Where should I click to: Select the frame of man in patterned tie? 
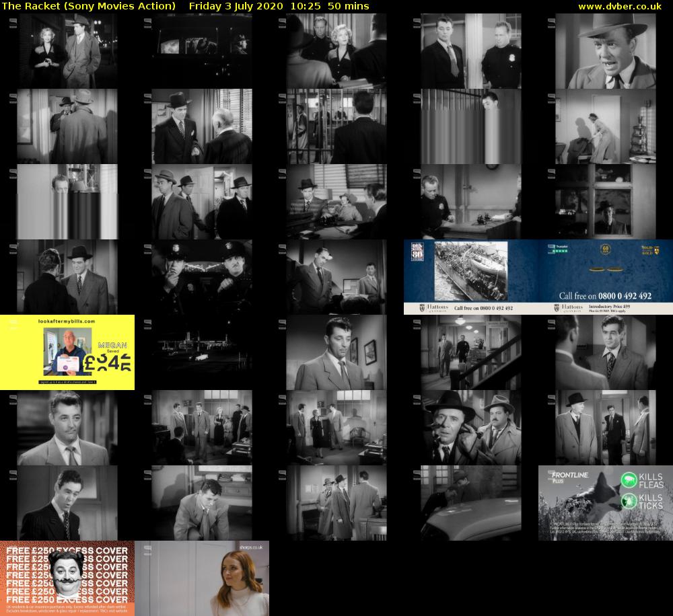pyautogui.click(x=606, y=352)
